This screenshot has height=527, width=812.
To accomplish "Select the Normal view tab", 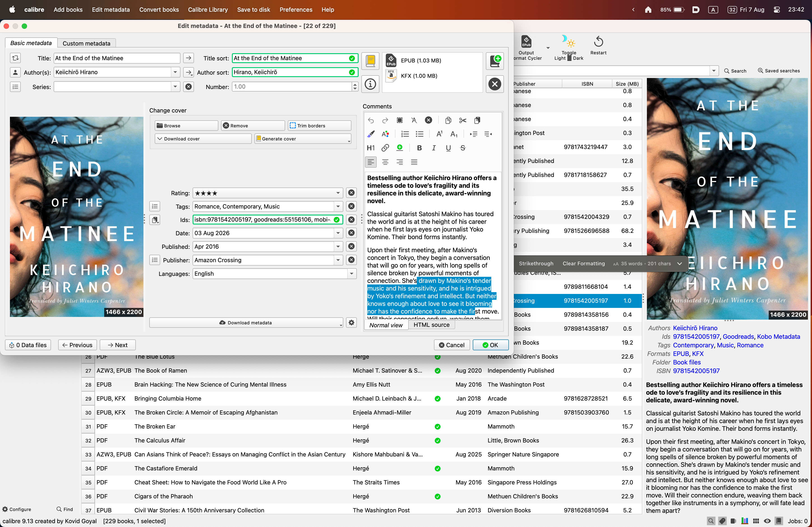I will 386,325.
